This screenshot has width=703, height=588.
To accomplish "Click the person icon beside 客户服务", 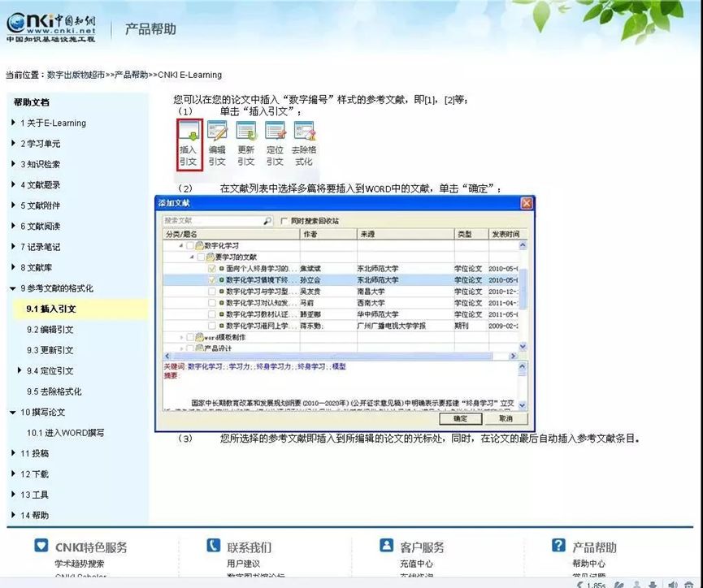I will click(386, 546).
